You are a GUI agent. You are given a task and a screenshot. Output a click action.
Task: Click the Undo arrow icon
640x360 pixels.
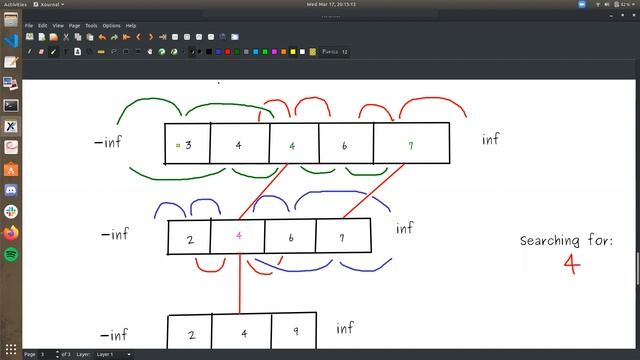[102, 37]
